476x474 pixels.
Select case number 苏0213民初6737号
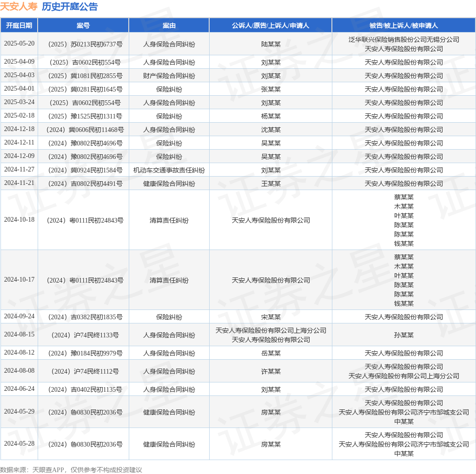tap(86, 44)
